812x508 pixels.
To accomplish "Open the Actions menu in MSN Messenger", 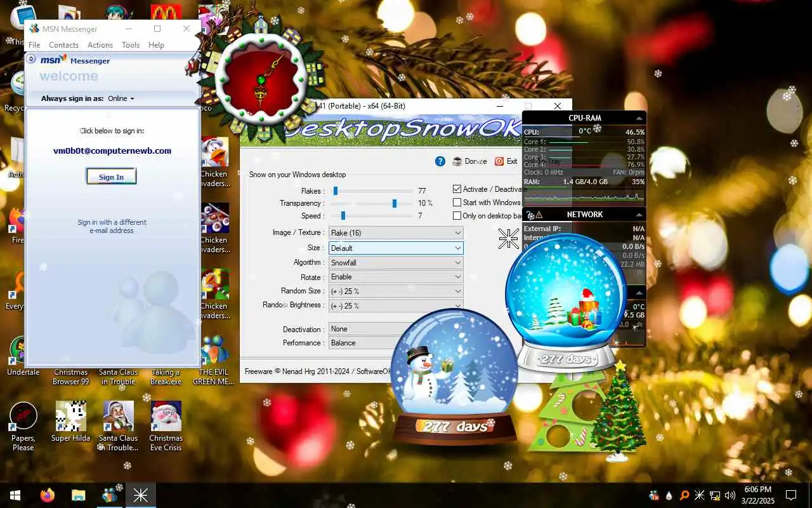I will click(x=100, y=45).
